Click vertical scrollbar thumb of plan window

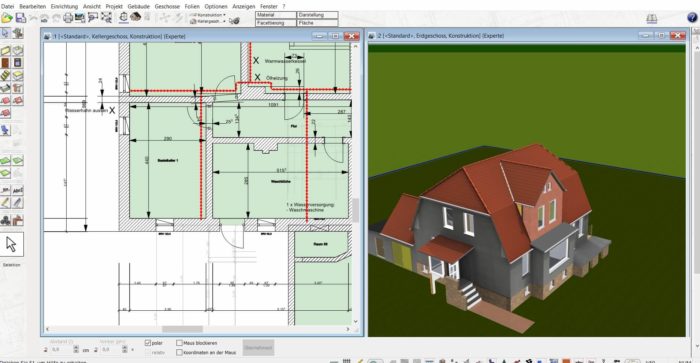click(355, 210)
